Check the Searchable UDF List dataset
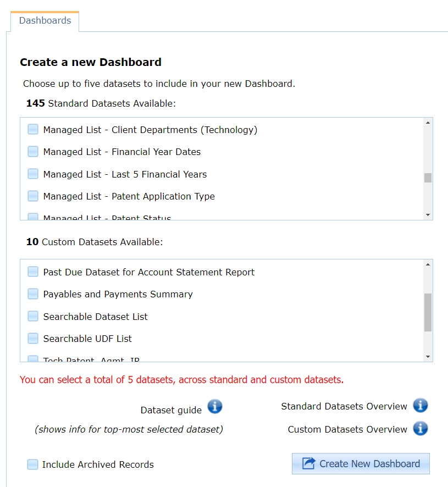This screenshot has height=487, width=448. 33,339
